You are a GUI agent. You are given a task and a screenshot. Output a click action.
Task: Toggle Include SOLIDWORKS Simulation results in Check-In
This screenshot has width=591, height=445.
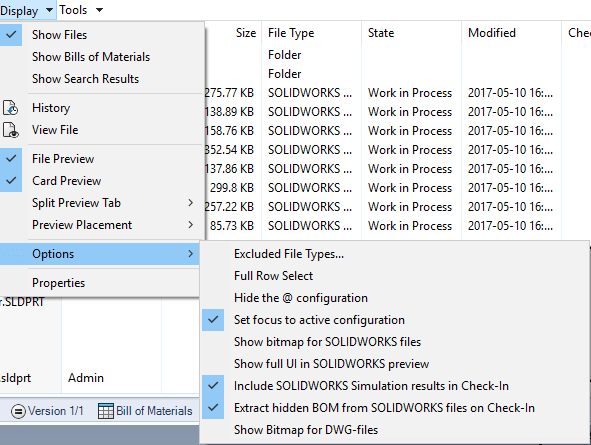tap(213, 386)
